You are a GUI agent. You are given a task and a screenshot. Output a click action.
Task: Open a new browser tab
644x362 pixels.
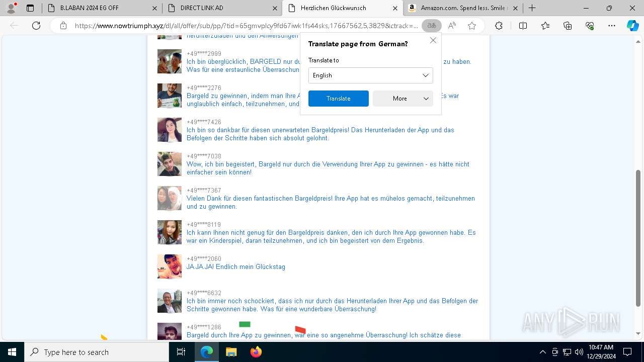(532, 8)
